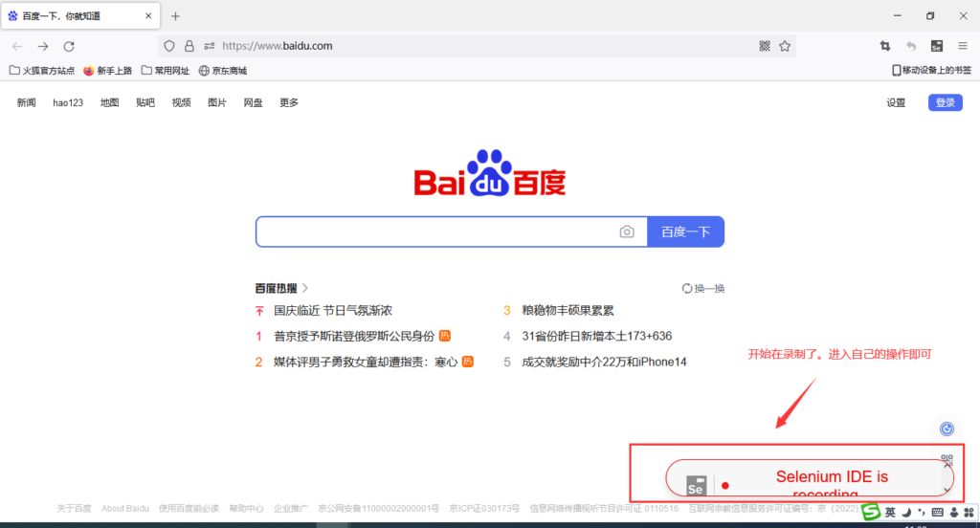Screen dimensions: 980x528
Task: Click the camera image-search icon in search box
Action: (x=627, y=231)
